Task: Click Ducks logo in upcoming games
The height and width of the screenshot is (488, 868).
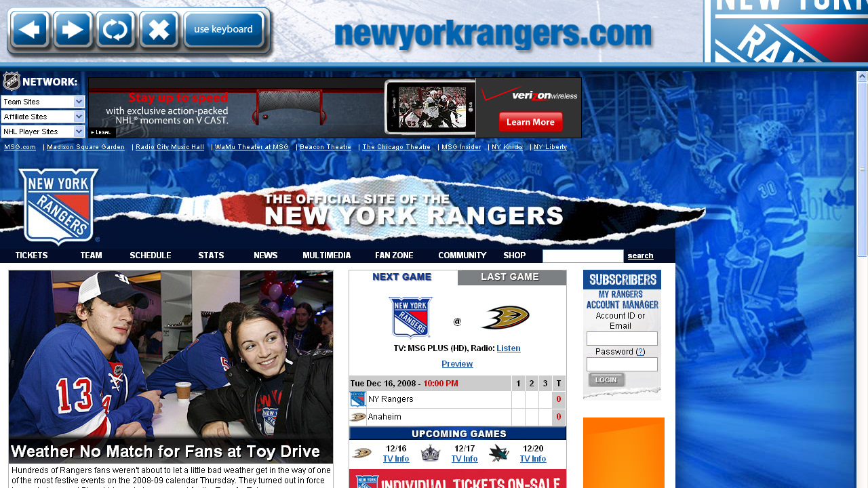Action: point(361,453)
